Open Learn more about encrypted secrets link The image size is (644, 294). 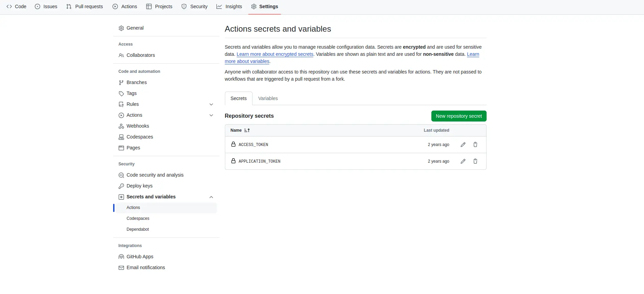[275, 54]
